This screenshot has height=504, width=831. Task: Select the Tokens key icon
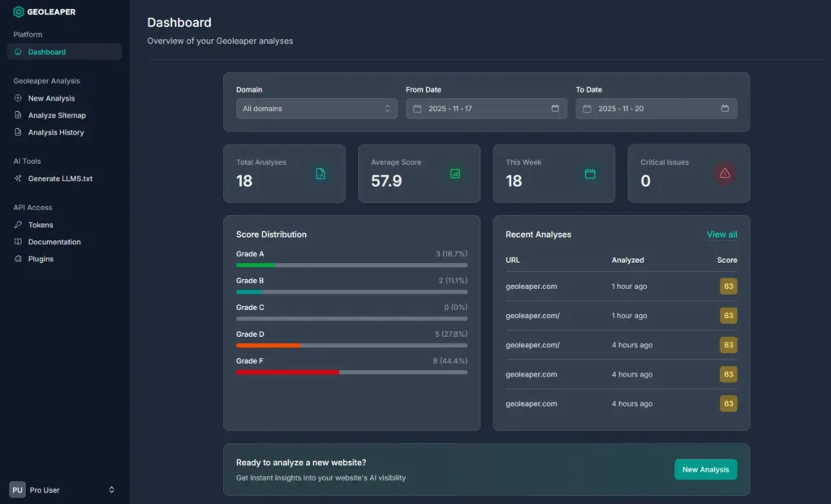18,225
